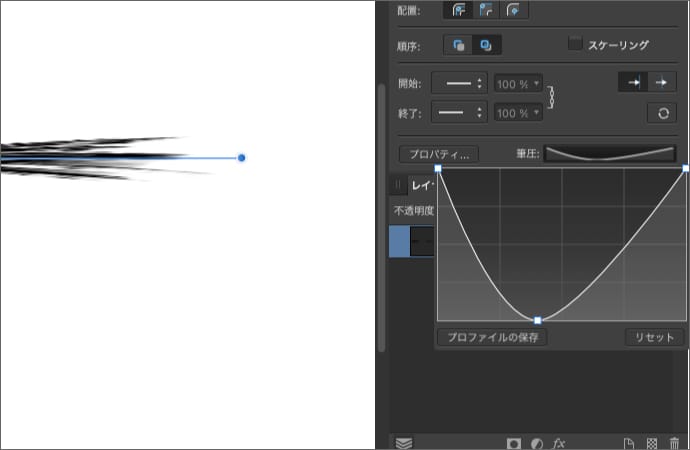Image resolution: width=690 pixels, height=450 pixels.
Task: Click the swap arrowheads circular icon
Action: tap(661, 113)
